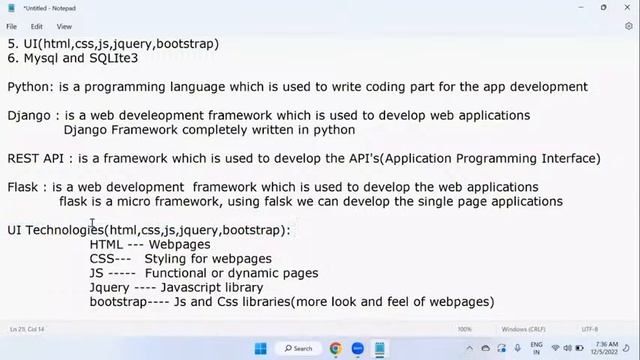Click 'JS ----- Functional or dynamic pages'
This screenshot has height=360, width=640.
coord(204,273)
